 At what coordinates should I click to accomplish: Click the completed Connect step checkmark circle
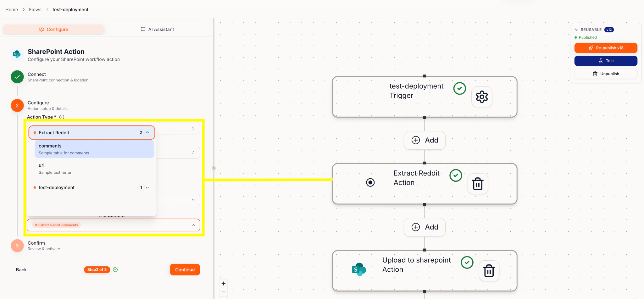click(17, 77)
